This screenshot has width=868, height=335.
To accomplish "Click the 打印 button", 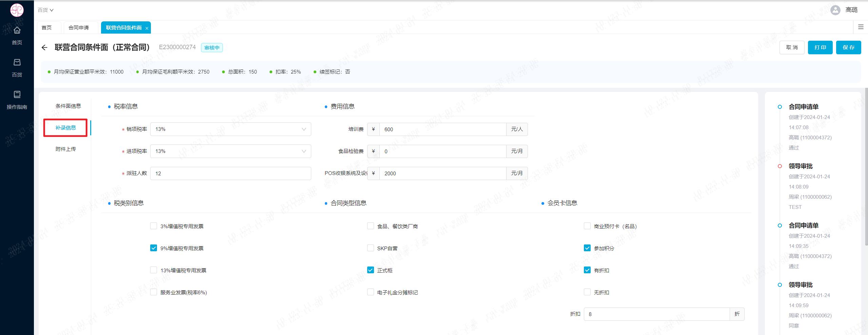I will [x=820, y=47].
